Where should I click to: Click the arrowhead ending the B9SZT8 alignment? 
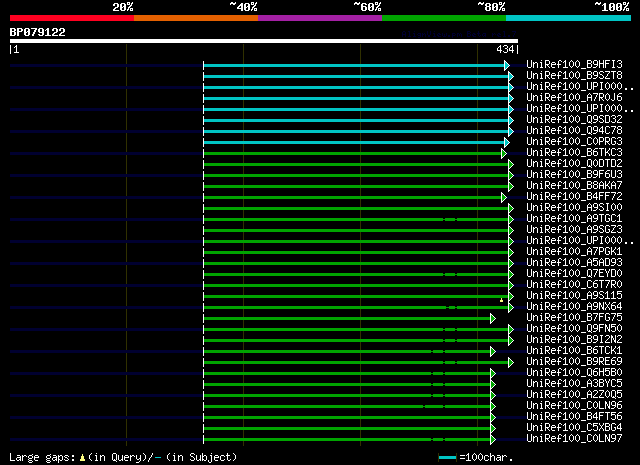click(511, 76)
